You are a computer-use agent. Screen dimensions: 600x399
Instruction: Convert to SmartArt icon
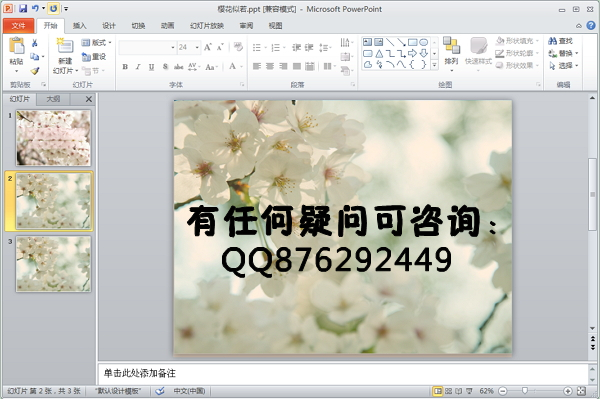click(346, 70)
